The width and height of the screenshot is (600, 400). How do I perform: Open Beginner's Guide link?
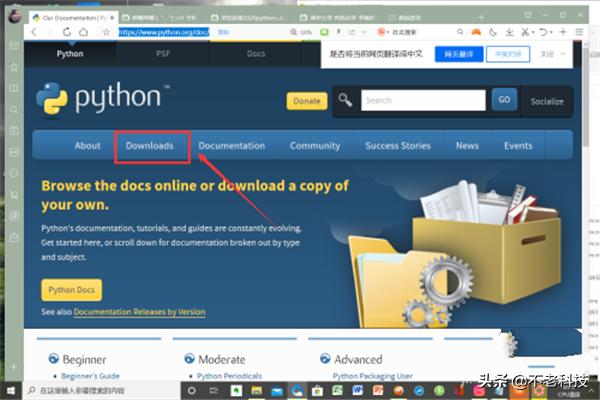pos(90,376)
